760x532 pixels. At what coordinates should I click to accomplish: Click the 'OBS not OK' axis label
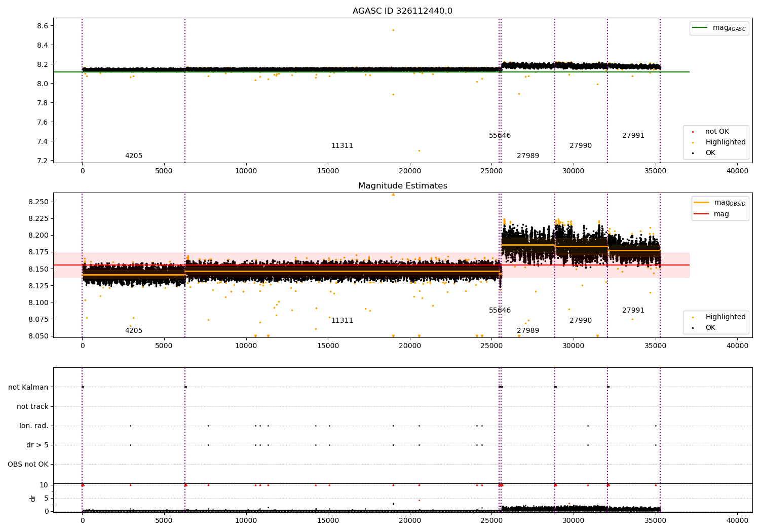28,465
